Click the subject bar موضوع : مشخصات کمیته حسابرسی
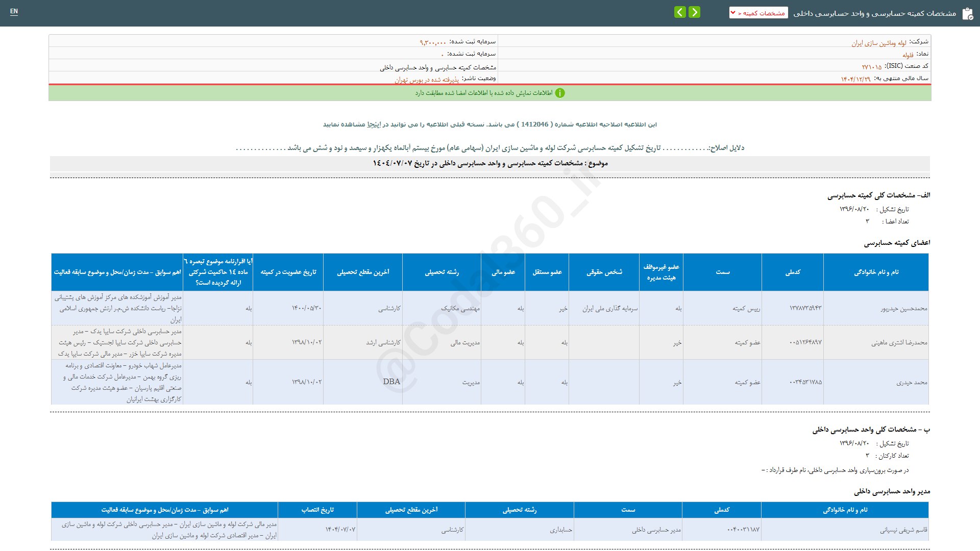This screenshot has height=551, width=980. 490,163
